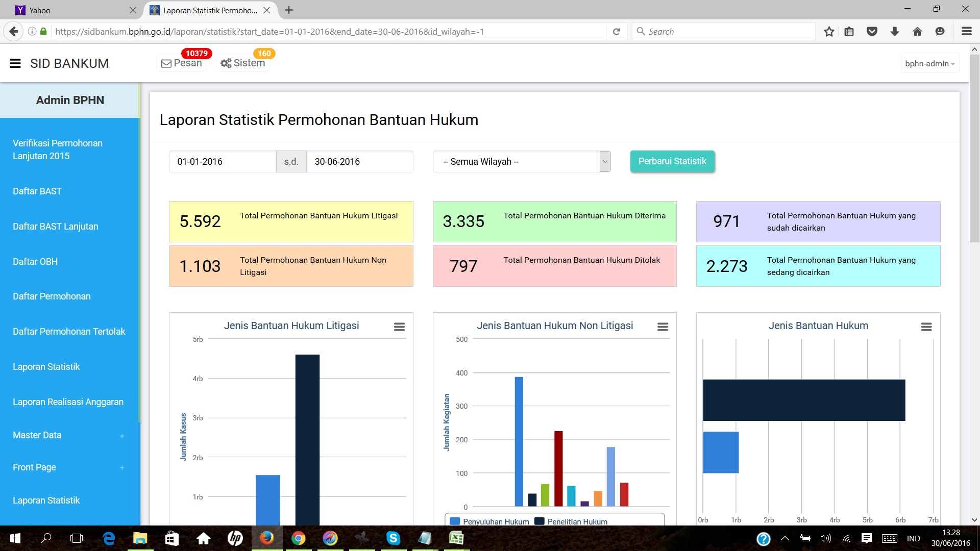Open volume control in system tray
Screen dimensions: 980x551
825,538
